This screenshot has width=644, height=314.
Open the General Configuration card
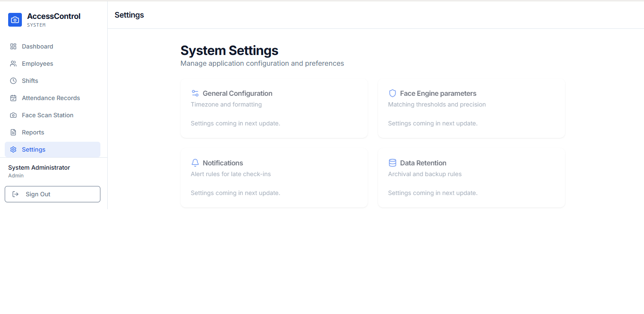coord(274,108)
